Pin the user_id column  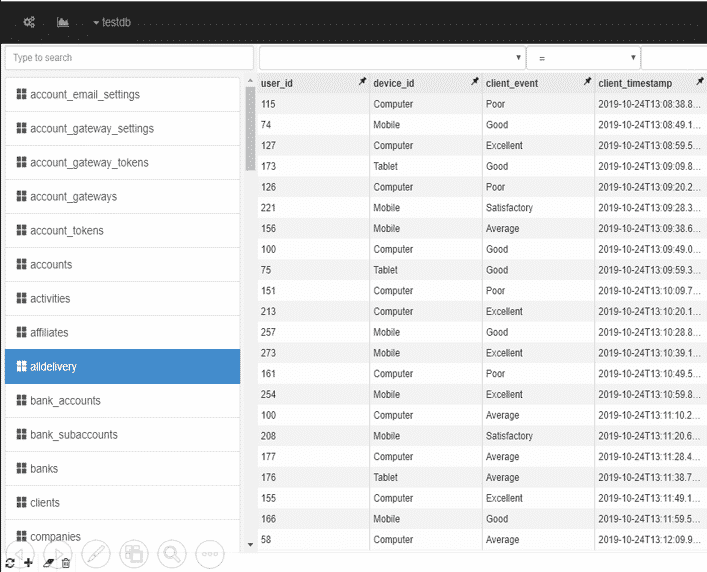point(362,82)
